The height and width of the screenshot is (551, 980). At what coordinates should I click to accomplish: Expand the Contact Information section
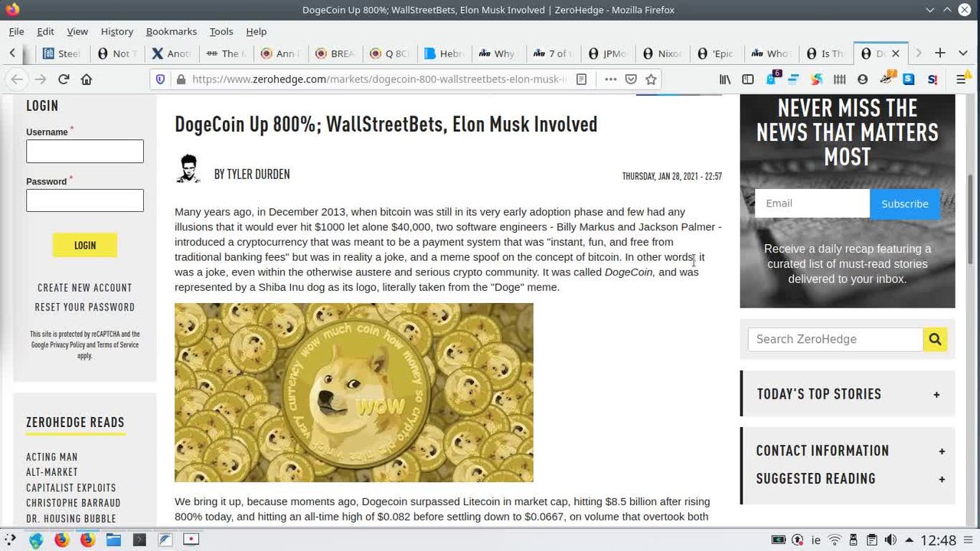(x=941, y=451)
